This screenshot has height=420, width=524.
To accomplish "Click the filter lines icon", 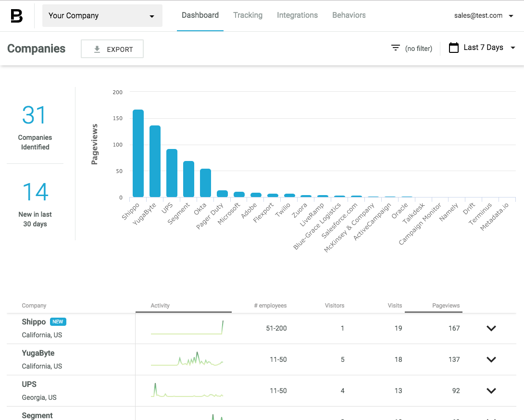I will tap(395, 48).
